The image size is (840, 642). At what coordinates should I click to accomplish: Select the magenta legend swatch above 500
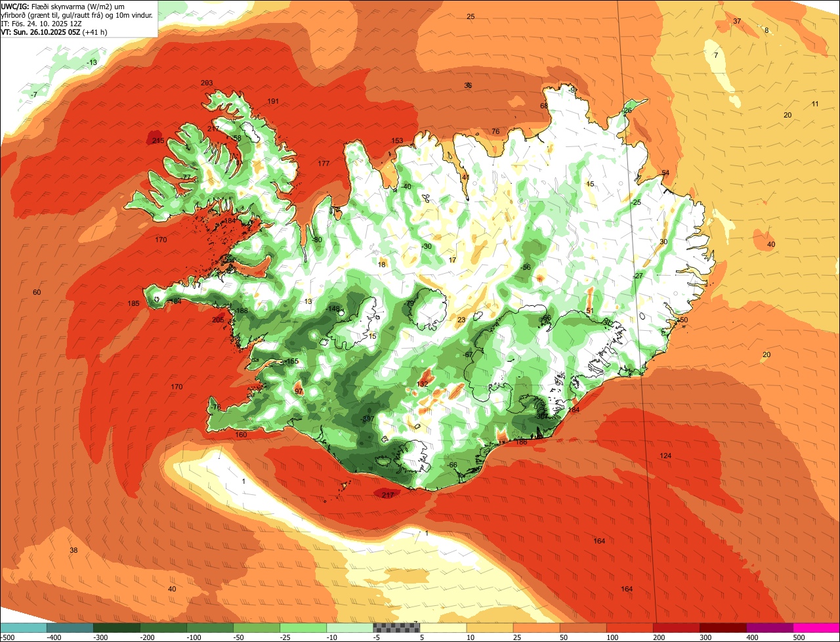click(x=816, y=628)
